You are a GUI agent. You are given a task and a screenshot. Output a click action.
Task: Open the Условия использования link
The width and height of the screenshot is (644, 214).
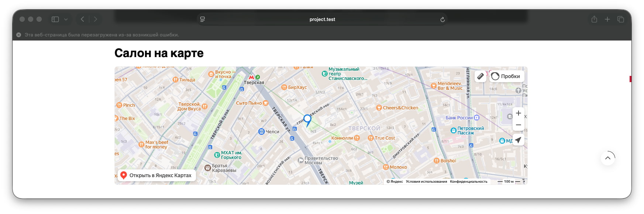426,182
